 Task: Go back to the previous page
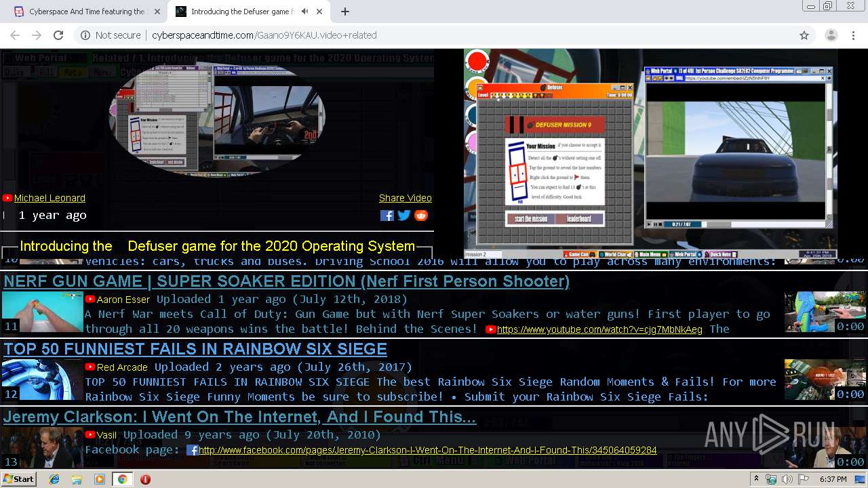tap(15, 35)
